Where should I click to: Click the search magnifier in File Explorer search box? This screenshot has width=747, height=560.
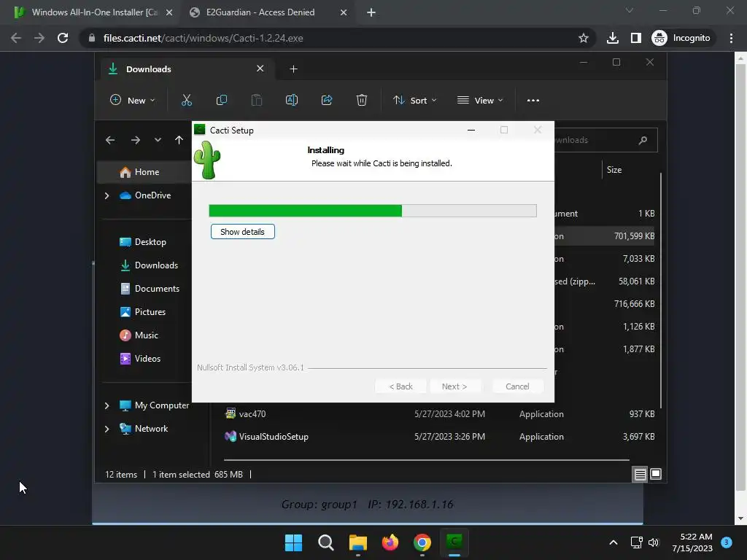pyautogui.click(x=643, y=140)
